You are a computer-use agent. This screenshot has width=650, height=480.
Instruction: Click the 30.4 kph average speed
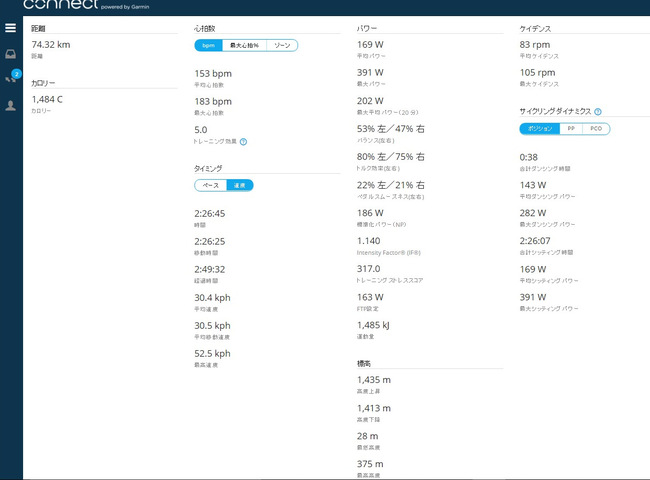point(212,298)
